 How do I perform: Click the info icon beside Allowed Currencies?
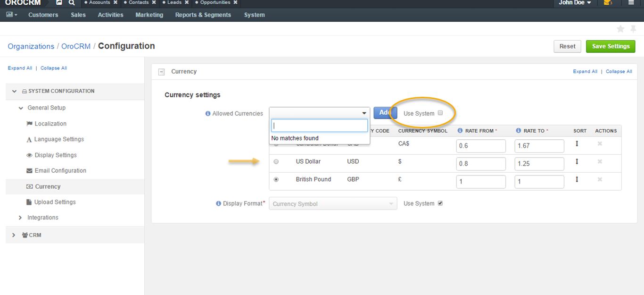[208, 114]
